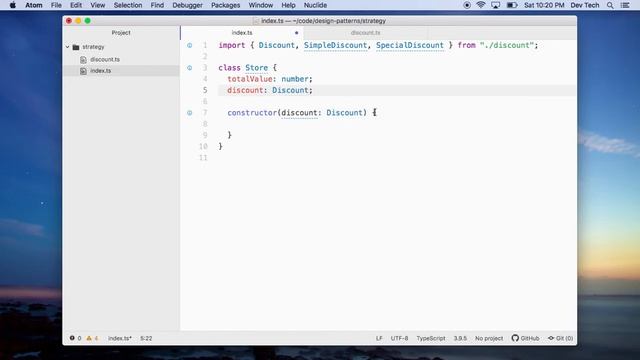Click No project status item
640x360 pixels.
[x=489, y=338]
